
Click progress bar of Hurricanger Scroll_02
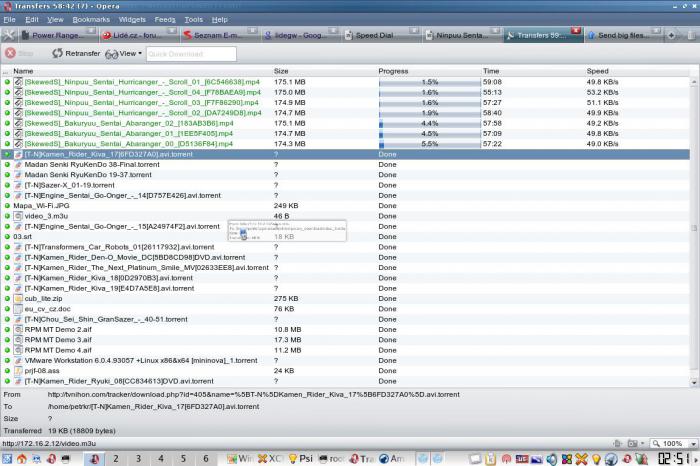429,113
